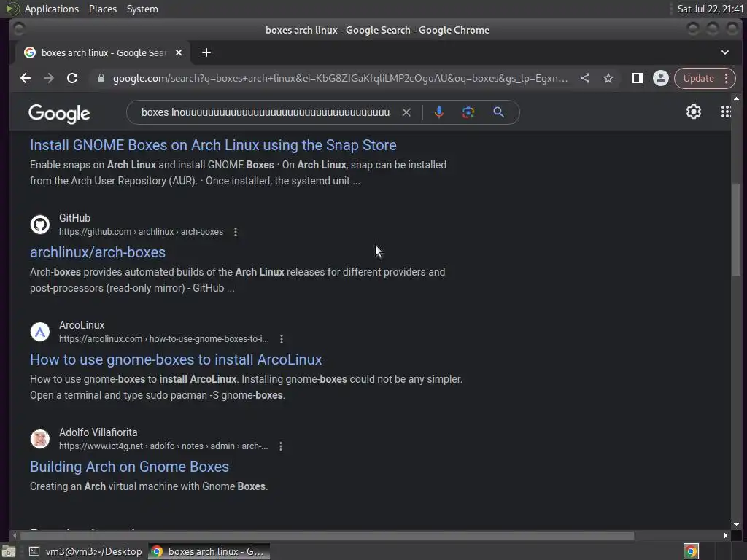747x560 pixels.
Task: Click the scroll down arrow
Action: coord(737,524)
